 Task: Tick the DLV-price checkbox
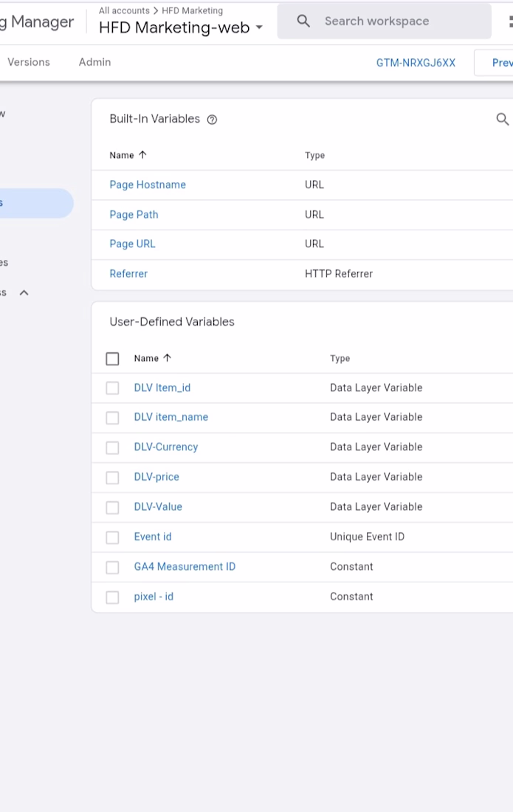(112, 478)
